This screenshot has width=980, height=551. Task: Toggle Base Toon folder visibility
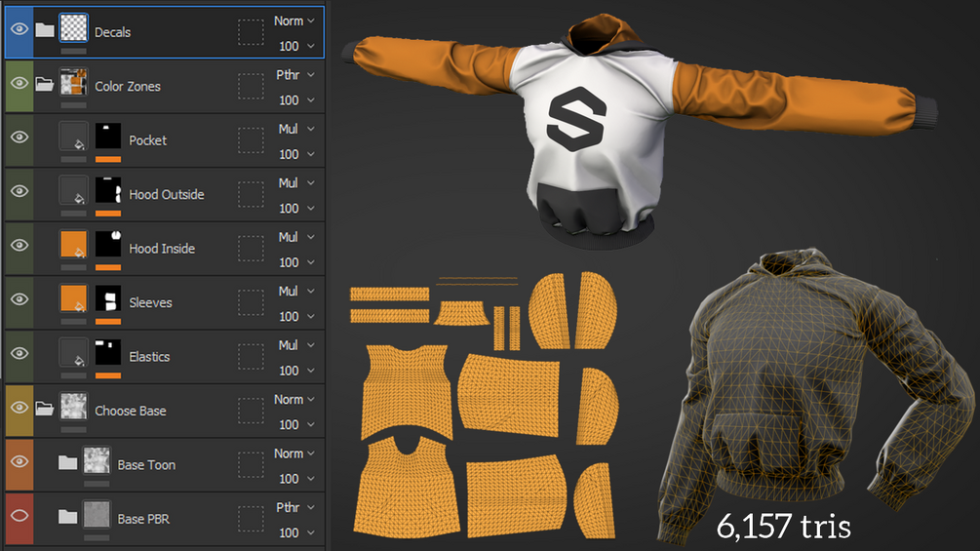coord(20,461)
